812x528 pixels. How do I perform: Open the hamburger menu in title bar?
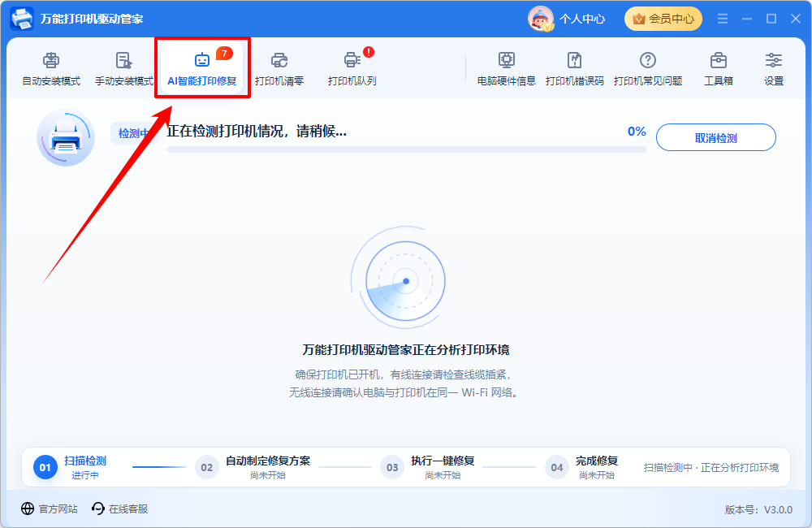coord(723,19)
